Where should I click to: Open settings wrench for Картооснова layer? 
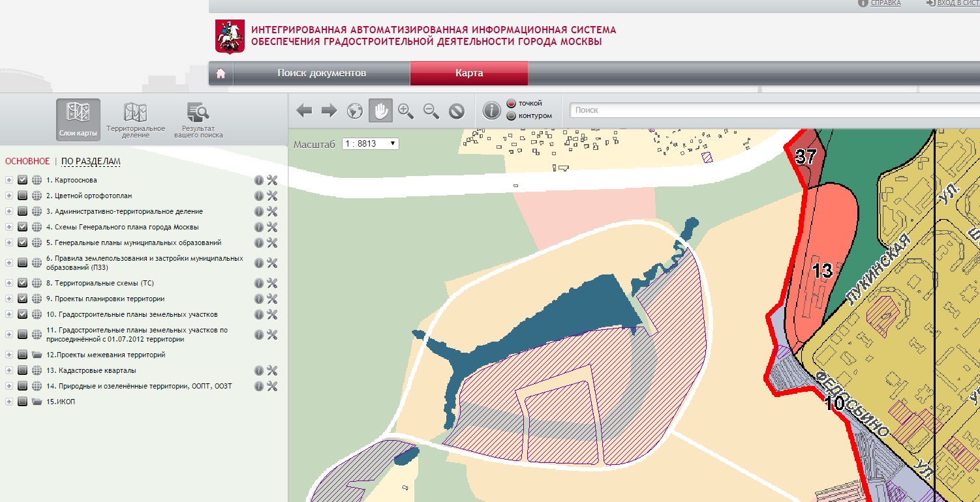273,181
